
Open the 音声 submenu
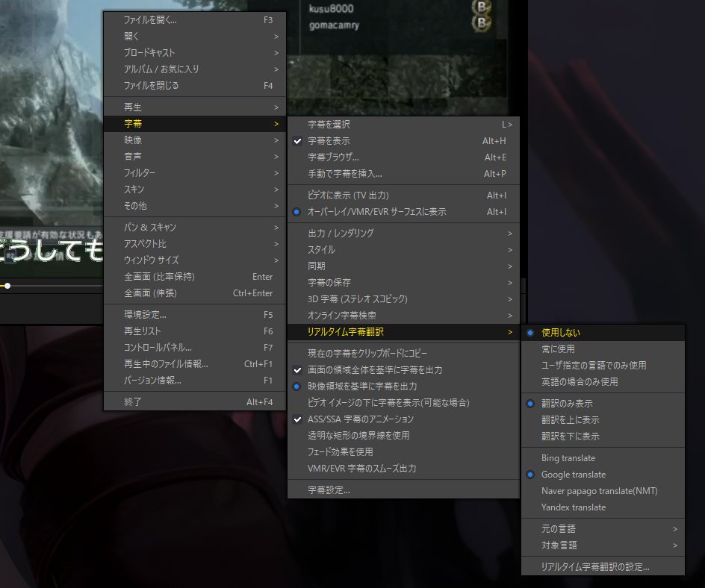[195, 156]
